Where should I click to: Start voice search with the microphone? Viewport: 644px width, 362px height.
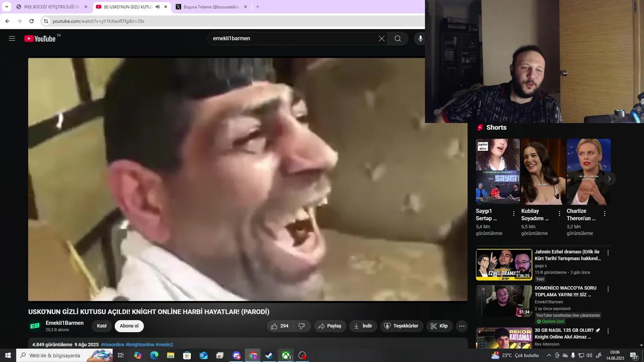pyautogui.click(x=420, y=39)
